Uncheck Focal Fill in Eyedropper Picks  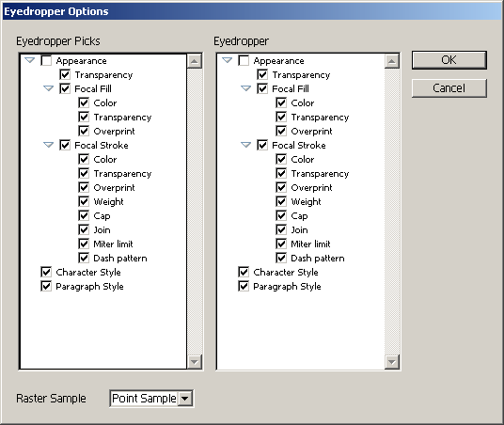(65, 88)
